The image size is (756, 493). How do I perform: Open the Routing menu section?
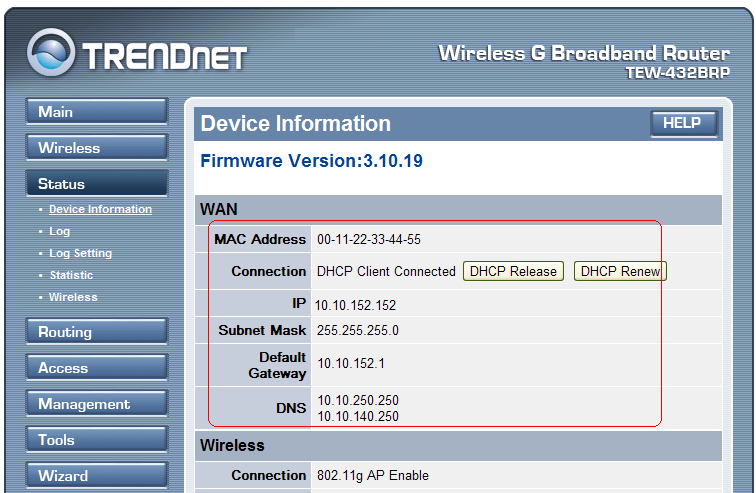click(97, 332)
